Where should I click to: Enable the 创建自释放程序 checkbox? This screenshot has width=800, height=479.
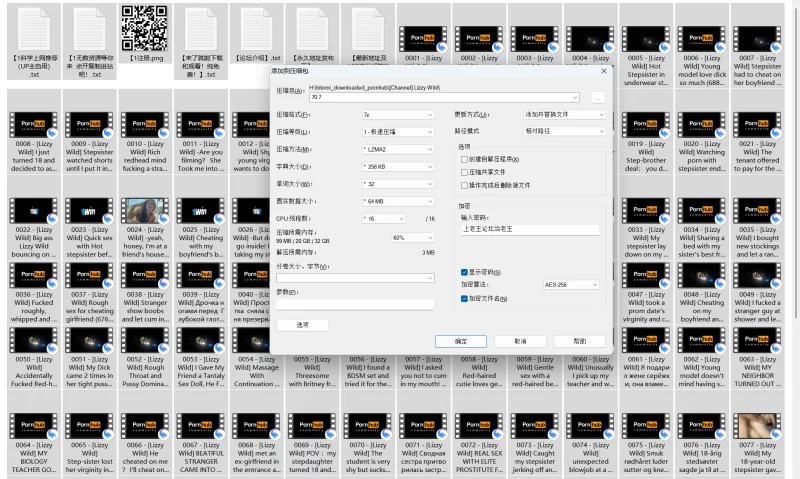[x=464, y=159]
